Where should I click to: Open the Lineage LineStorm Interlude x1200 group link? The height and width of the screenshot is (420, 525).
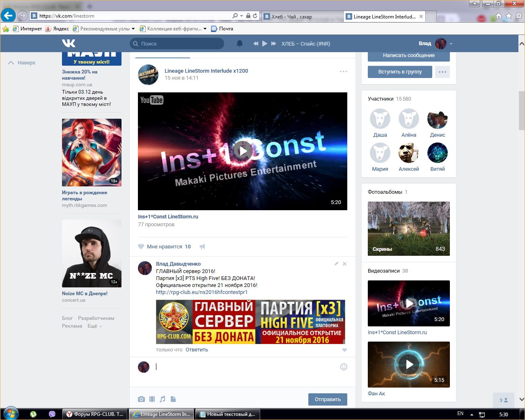[x=206, y=71]
